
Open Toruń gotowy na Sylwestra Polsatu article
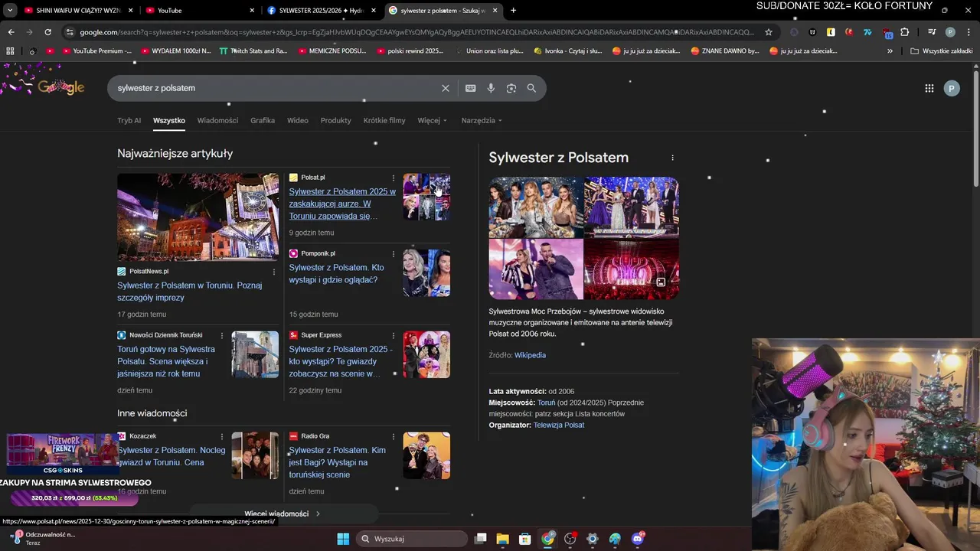click(x=166, y=361)
